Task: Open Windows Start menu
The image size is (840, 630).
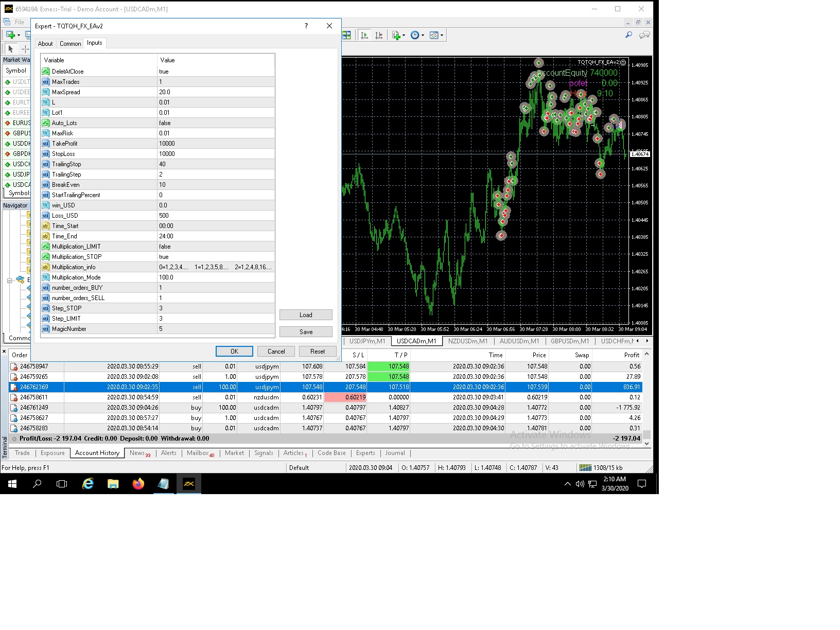Action: click(12, 484)
